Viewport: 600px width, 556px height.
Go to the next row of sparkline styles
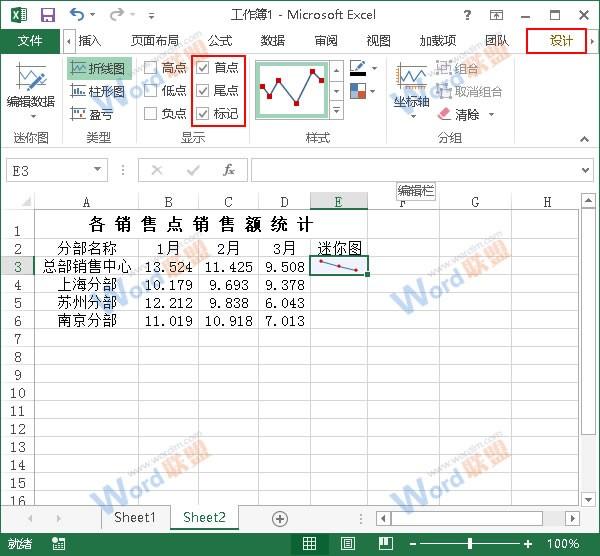click(x=336, y=91)
